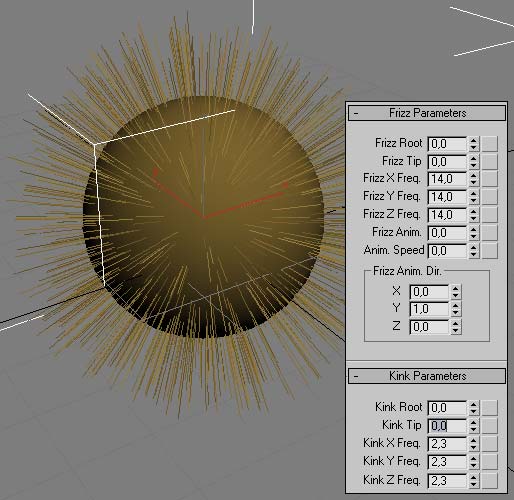Click map button beside Kink Y Freq.
Image resolution: width=514 pixels, height=500 pixels.
coord(490,462)
